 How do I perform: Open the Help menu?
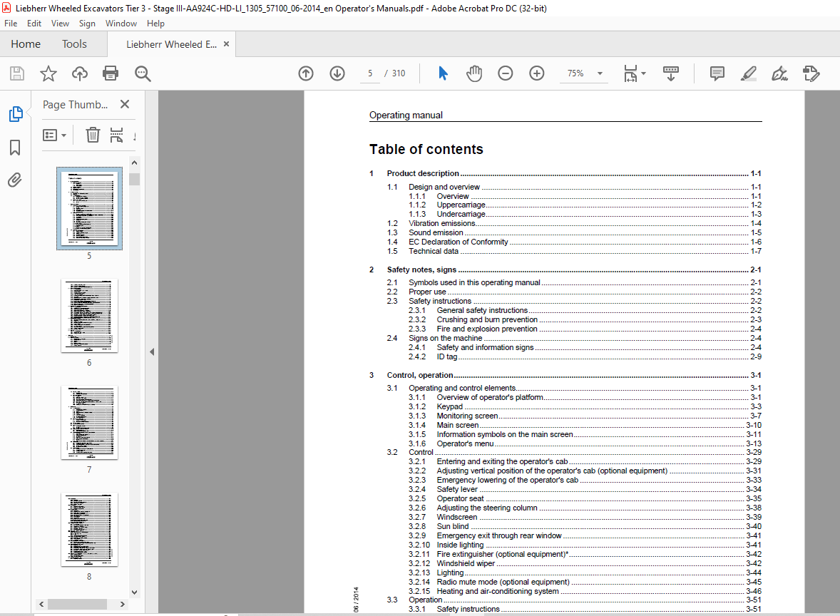click(x=155, y=24)
